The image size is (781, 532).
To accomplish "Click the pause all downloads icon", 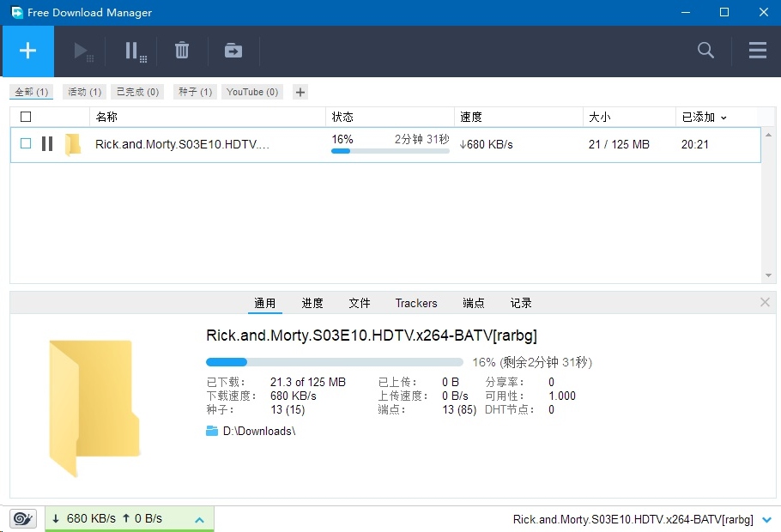I will point(133,51).
